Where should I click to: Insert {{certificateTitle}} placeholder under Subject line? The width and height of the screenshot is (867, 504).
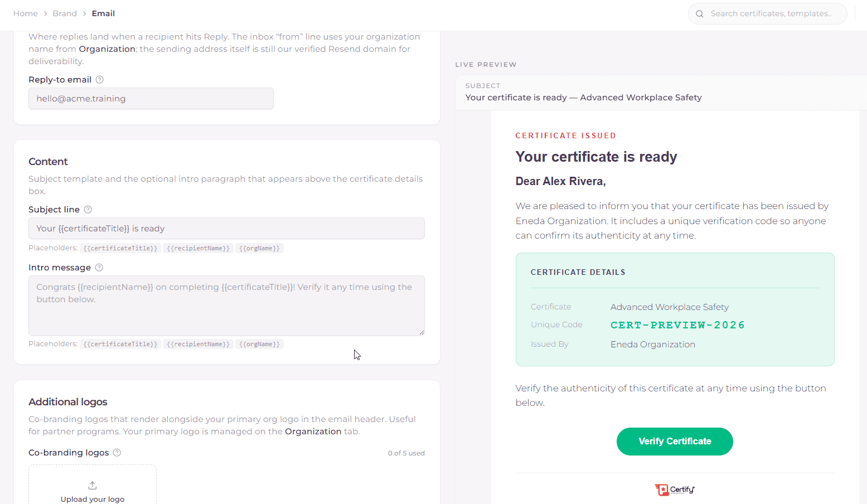coord(120,248)
